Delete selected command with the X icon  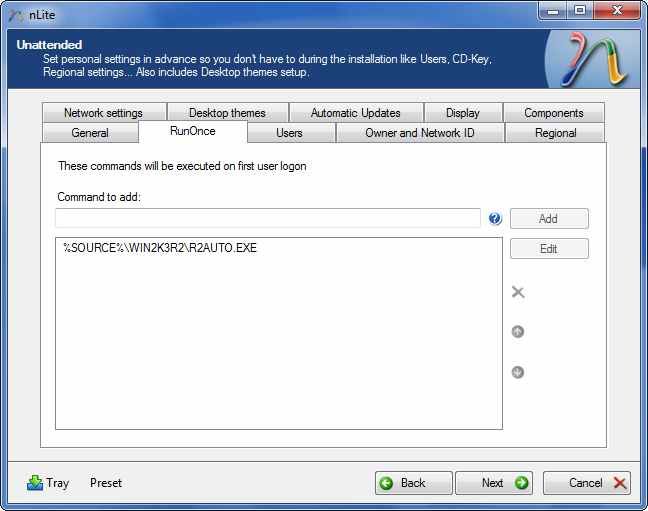tap(518, 292)
